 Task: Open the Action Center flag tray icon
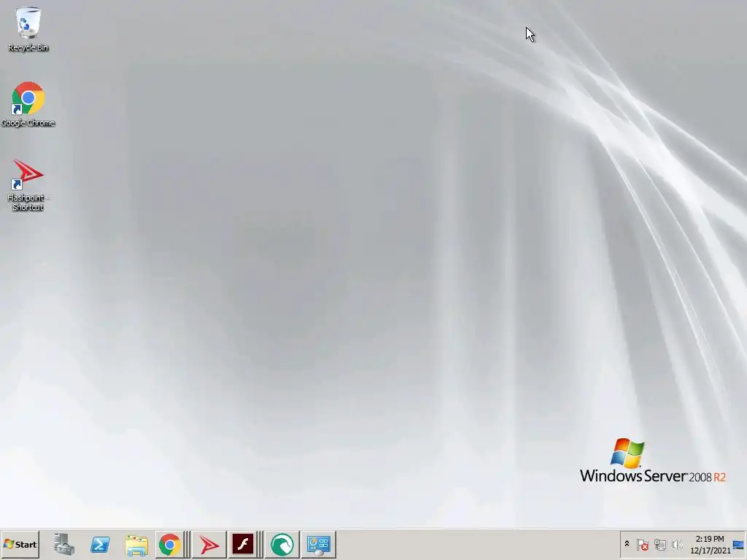(642, 544)
